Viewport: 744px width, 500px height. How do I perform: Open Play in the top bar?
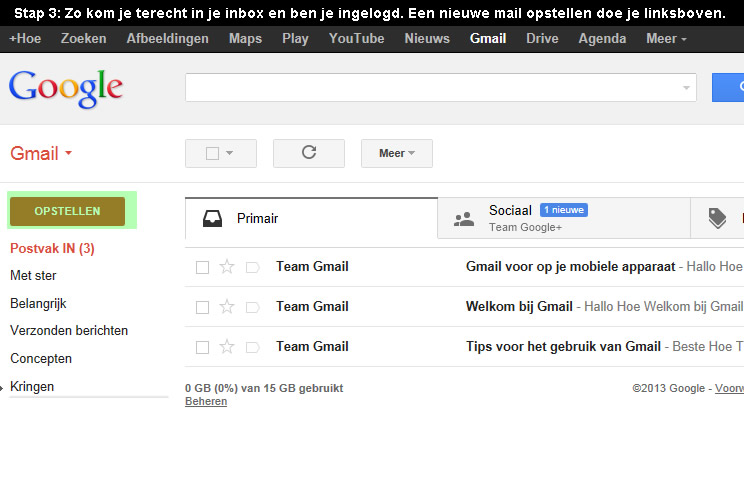click(x=295, y=39)
